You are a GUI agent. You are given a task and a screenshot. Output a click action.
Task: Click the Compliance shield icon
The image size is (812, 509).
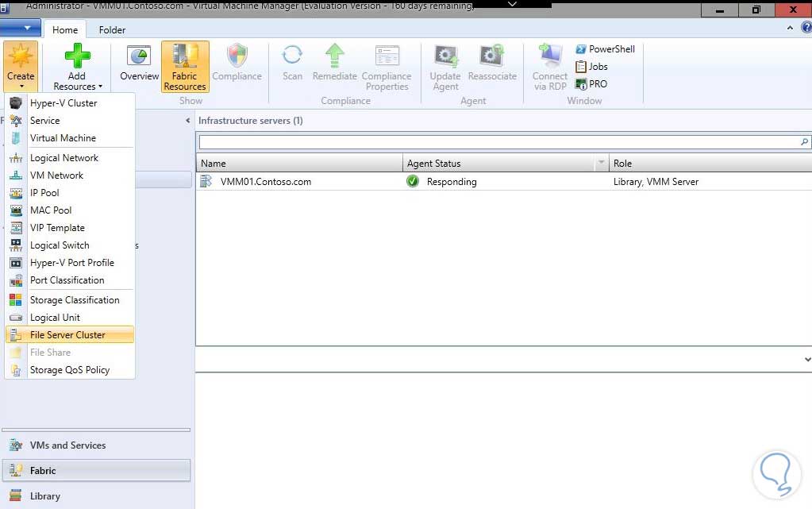(237, 56)
